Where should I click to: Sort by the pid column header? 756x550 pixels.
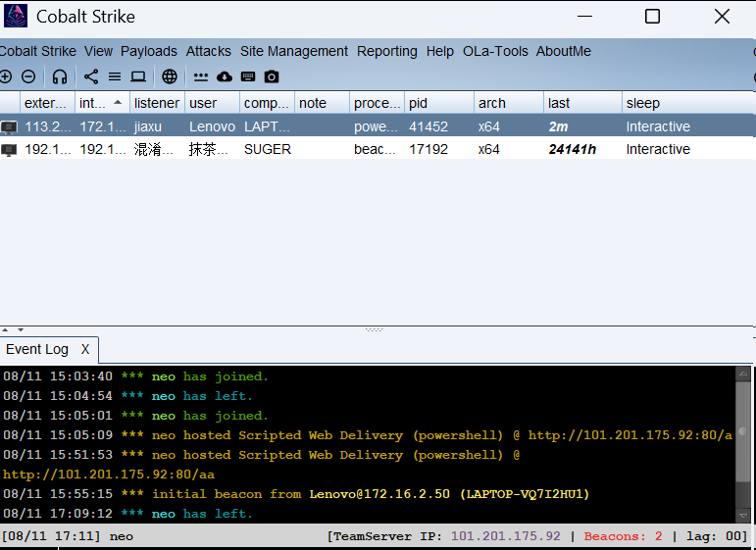439,103
